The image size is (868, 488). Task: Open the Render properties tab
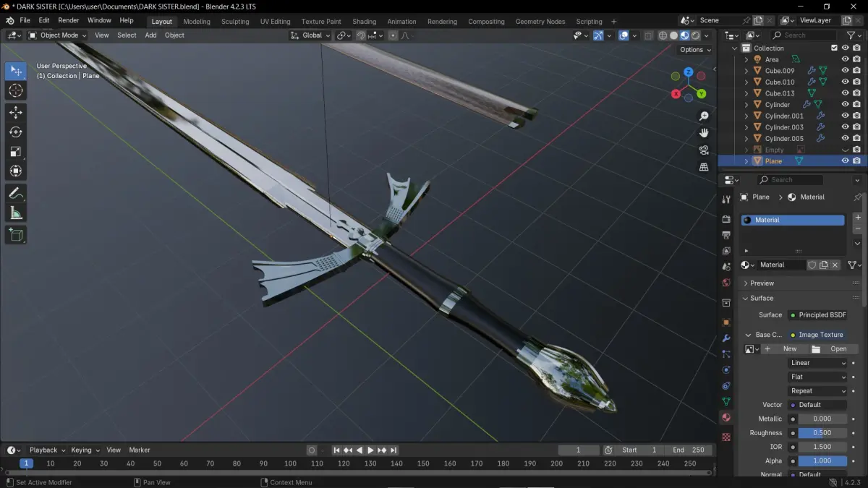(x=726, y=218)
